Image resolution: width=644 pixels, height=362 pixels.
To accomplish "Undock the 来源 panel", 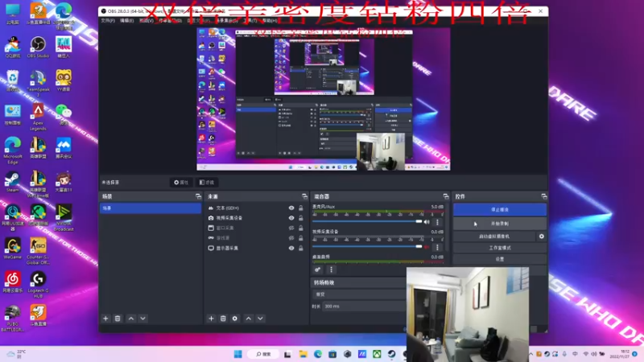I will [x=304, y=196].
